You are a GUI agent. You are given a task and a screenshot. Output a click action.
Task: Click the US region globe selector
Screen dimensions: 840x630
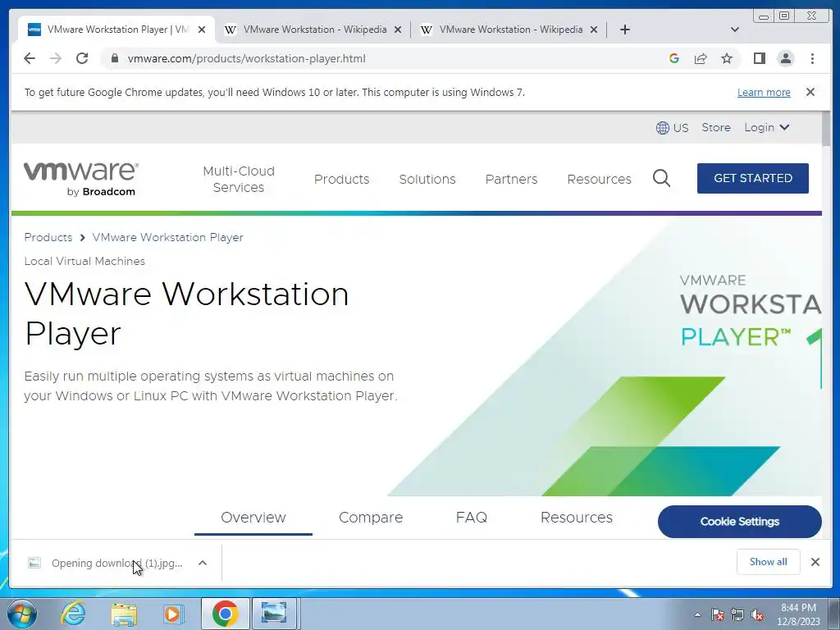tap(672, 127)
